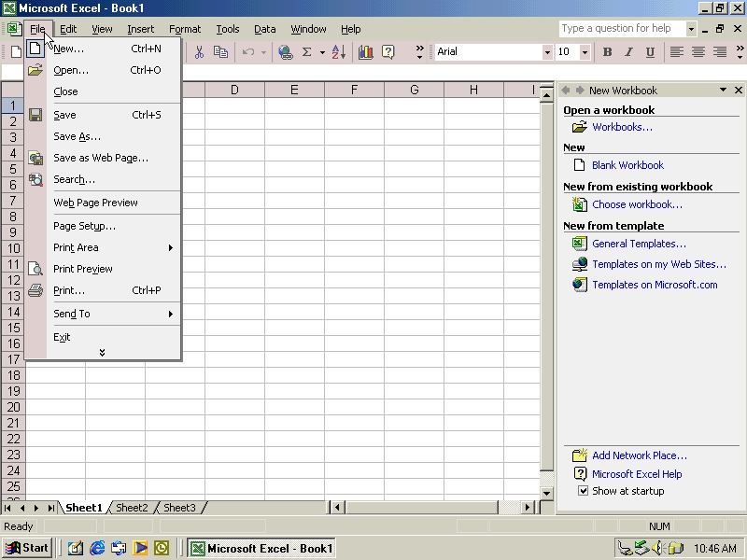Image resolution: width=747 pixels, height=560 pixels.
Task: Click in the Type a question for help box
Action: (622, 29)
